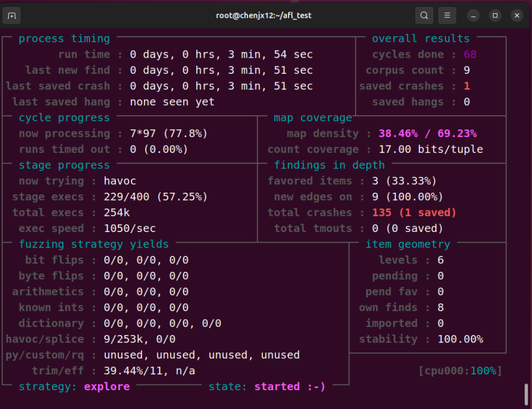Minimize the terminal window
The image size is (532, 409).
coord(473,16)
